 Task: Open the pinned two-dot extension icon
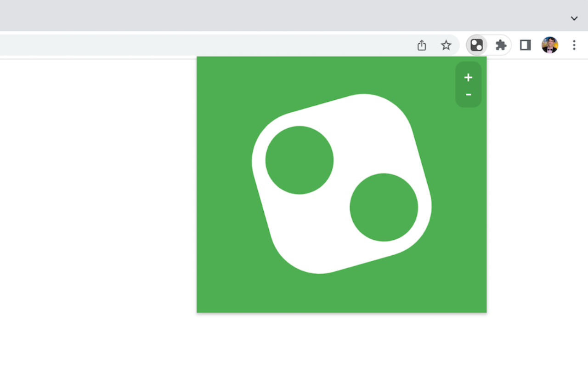[477, 45]
